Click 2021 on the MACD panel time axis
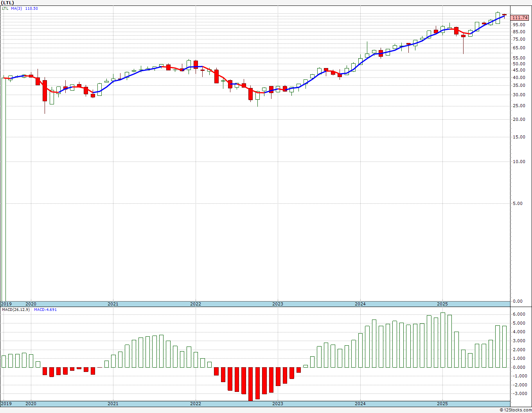 click(113, 404)
